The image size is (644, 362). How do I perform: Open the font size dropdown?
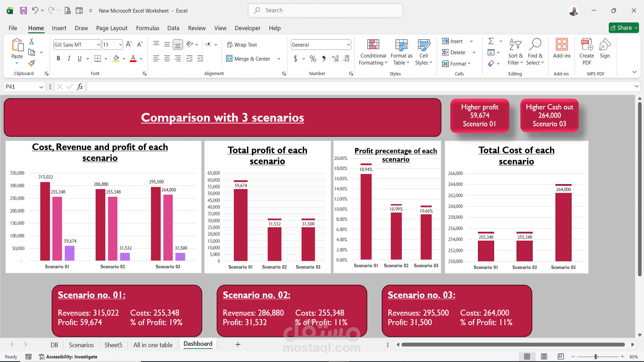120,44
